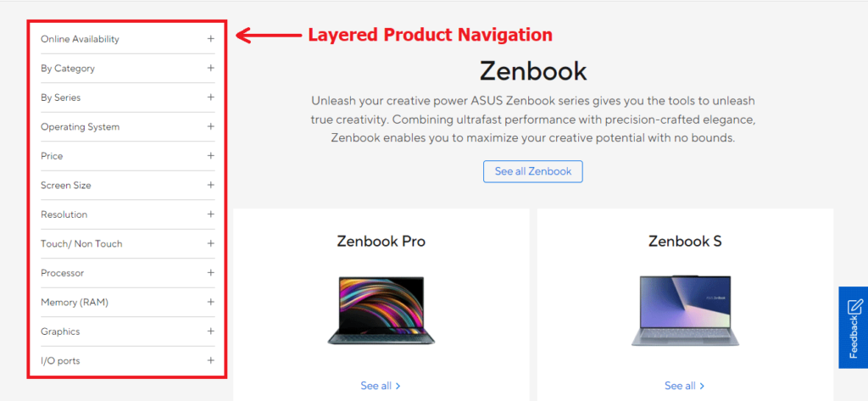The image size is (868, 401).
Task: Click the Feedback pencil icon
Action: coord(854,306)
